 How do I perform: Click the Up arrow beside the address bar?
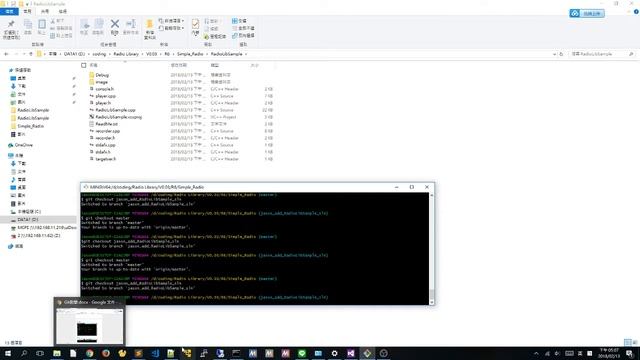tap(31, 54)
